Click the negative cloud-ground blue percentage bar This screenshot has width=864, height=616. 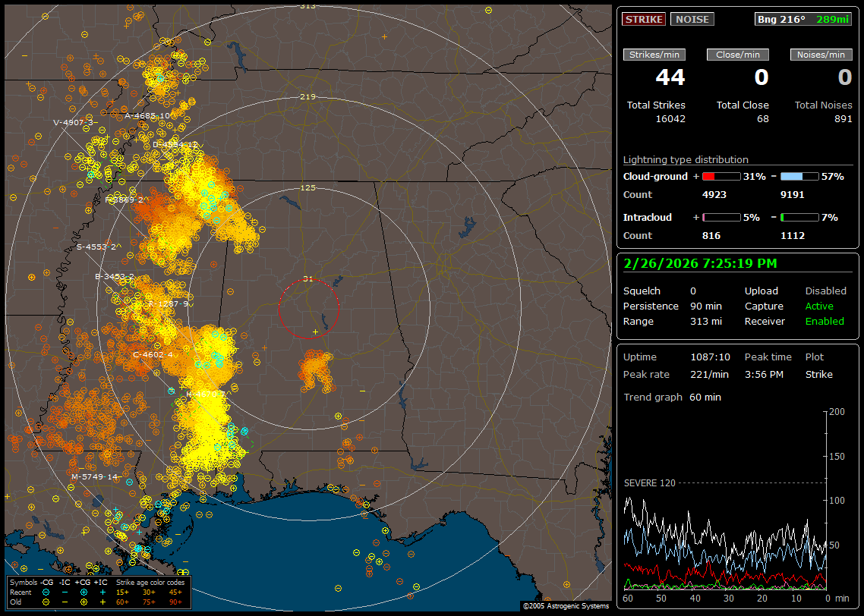tap(799, 177)
